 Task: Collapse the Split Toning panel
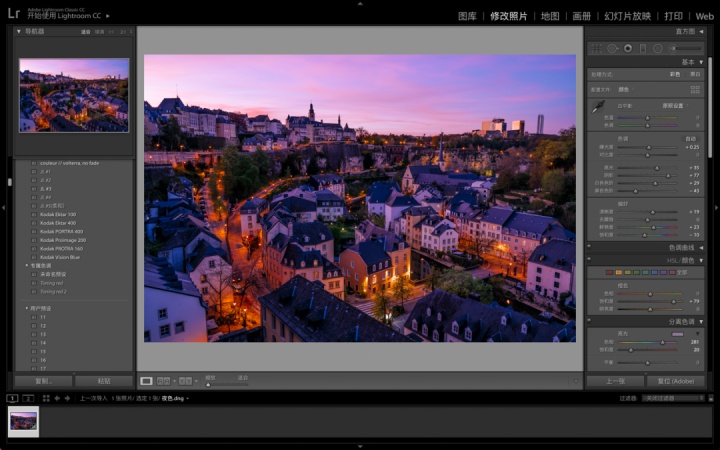point(701,322)
